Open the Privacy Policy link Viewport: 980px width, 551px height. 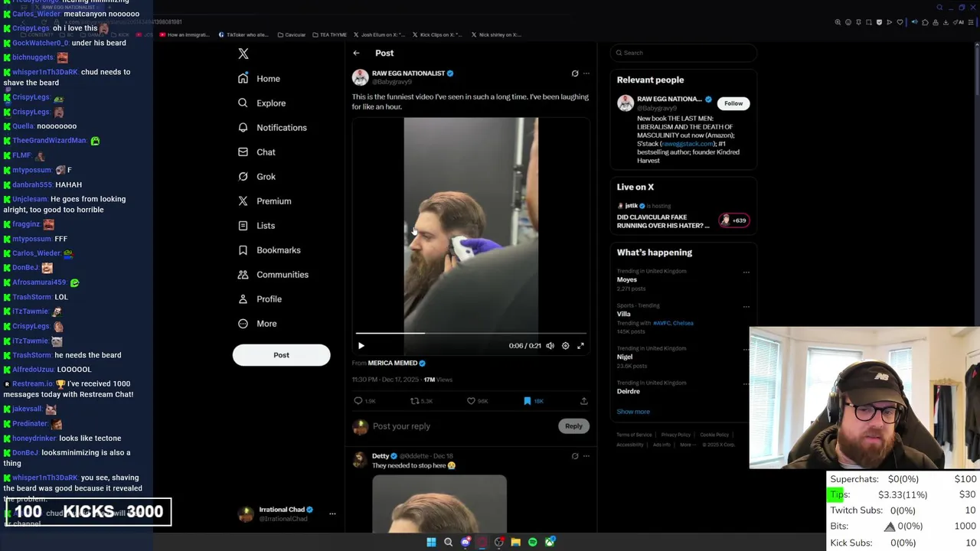point(676,435)
